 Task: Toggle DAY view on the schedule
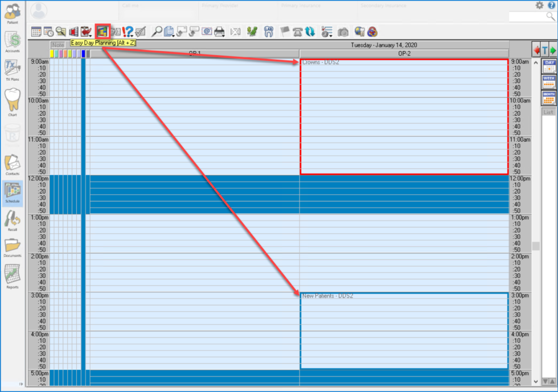pos(550,65)
